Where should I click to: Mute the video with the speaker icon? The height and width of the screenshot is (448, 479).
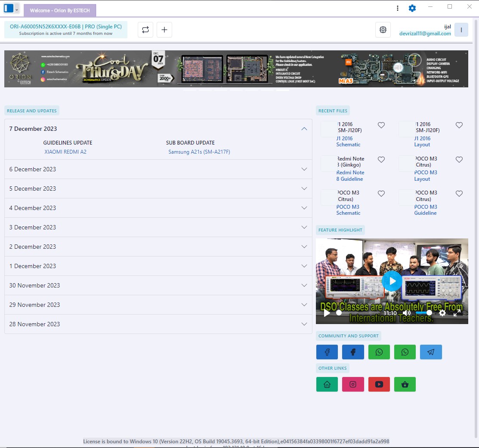407,313
